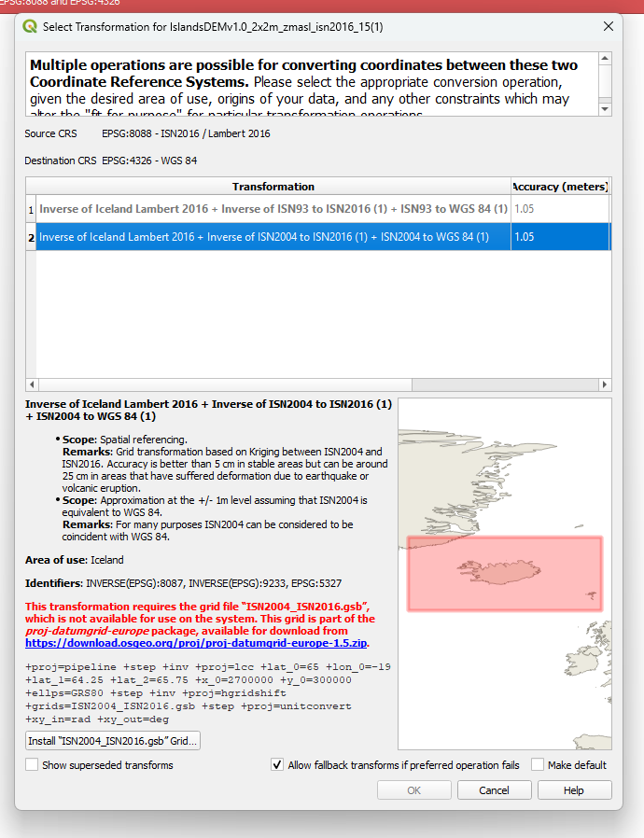Tick the Make default checkbox
The height and width of the screenshot is (838, 644).
coord(538,765)
